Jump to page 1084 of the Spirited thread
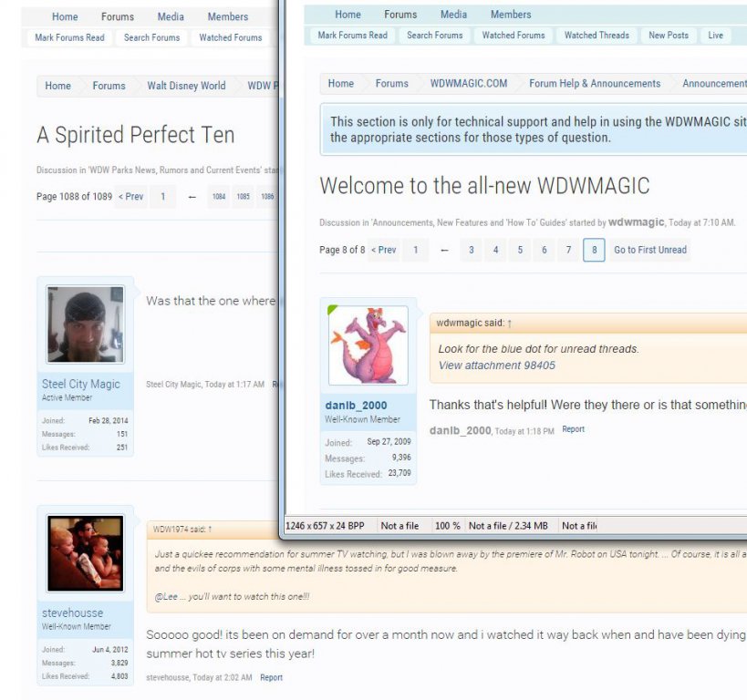The image size is (747, 700). pos(219,197)
